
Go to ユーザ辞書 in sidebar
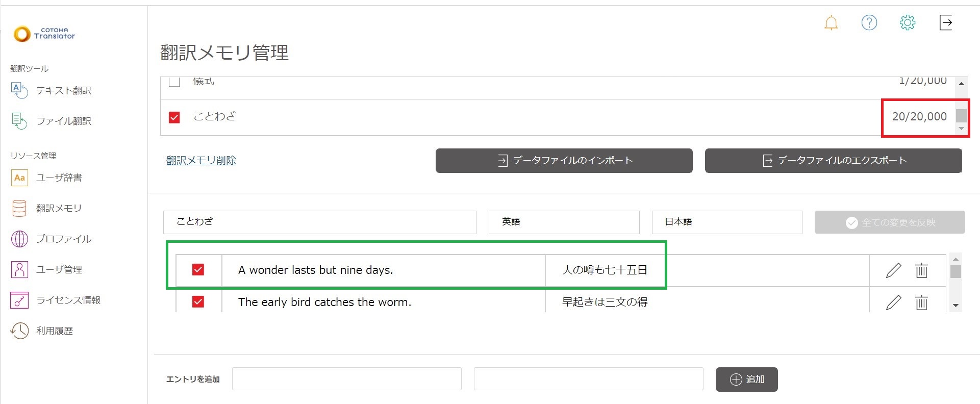pyautogui.click(x=59, y=178)
